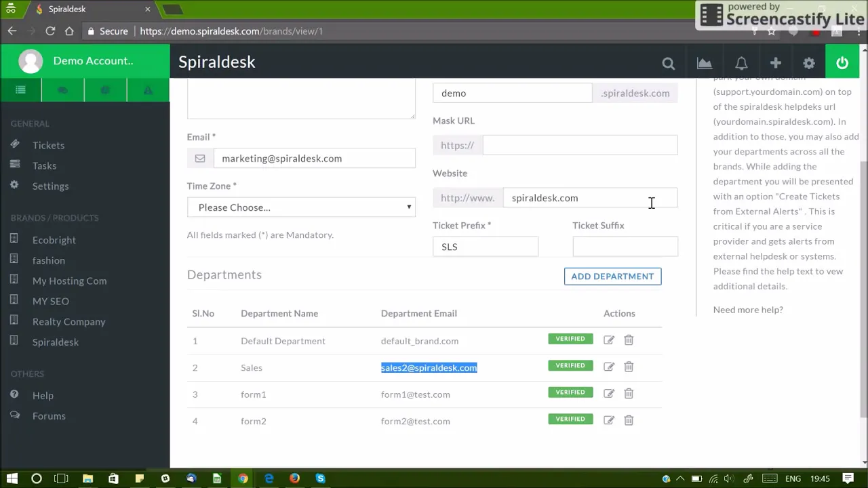Select Ecobright brand in sidebar
868x488 pixels.
[54, 240]
